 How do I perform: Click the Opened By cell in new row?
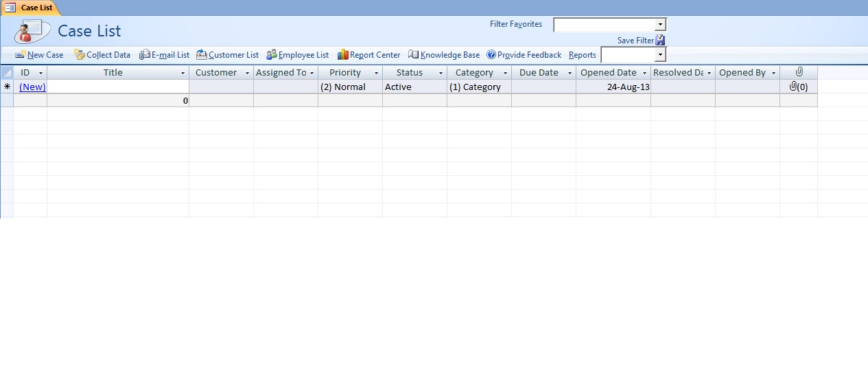[x=747, y=87]
